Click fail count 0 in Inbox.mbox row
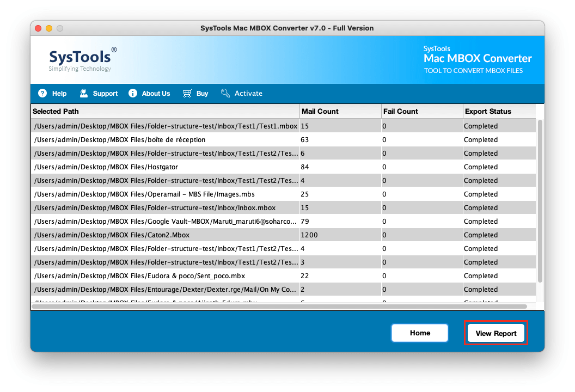Image resolution: width=575 pixels, height=392 pixels. pos(422,207)
